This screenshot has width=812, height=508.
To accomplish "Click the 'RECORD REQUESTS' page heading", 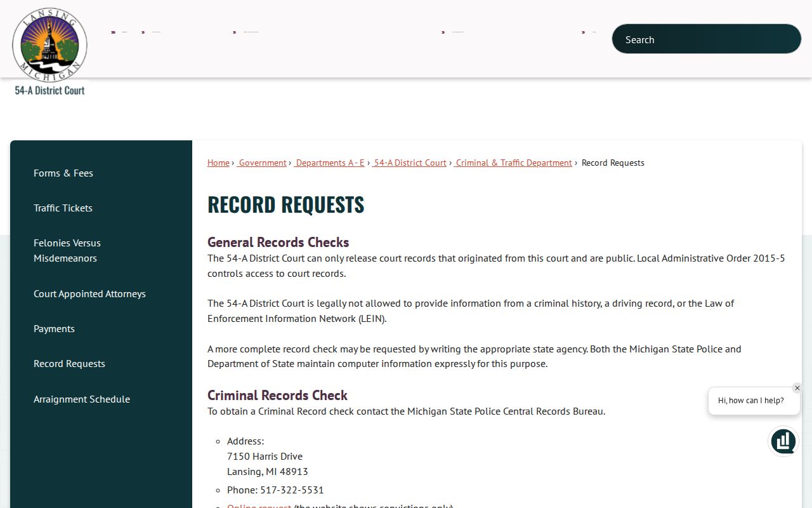I will 286,204.
